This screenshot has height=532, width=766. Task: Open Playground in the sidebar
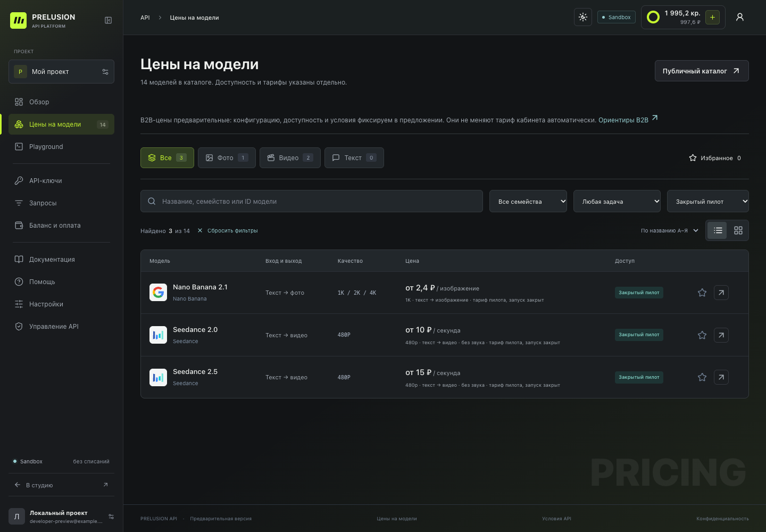pyautogui.click(x=61, y=147)
